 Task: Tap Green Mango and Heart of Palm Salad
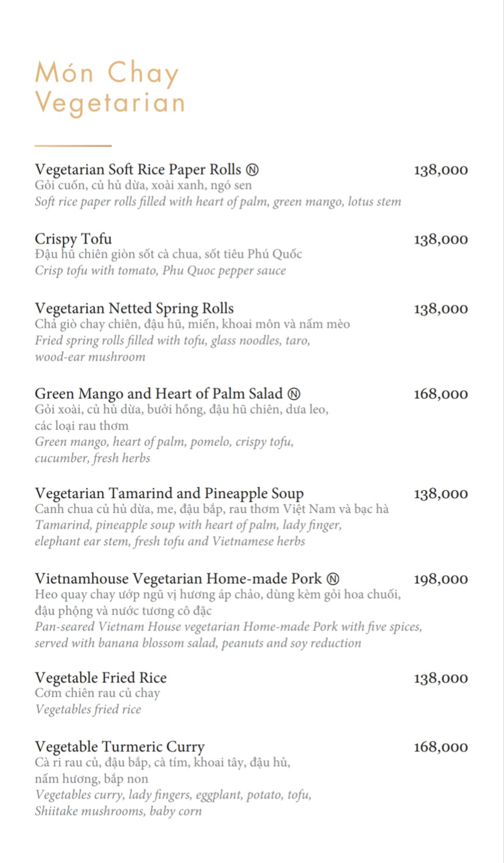[158, 394]
